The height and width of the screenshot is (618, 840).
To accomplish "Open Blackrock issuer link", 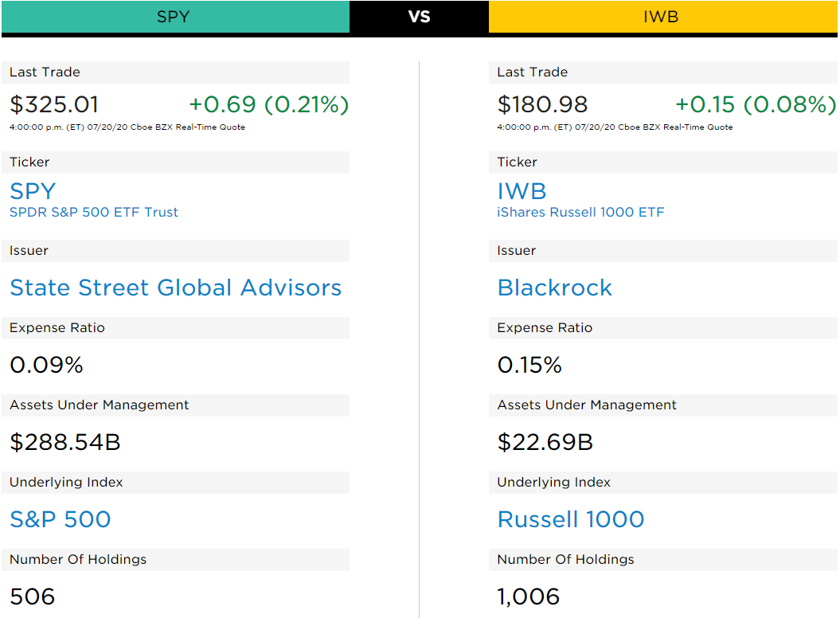I will [554, 287].
